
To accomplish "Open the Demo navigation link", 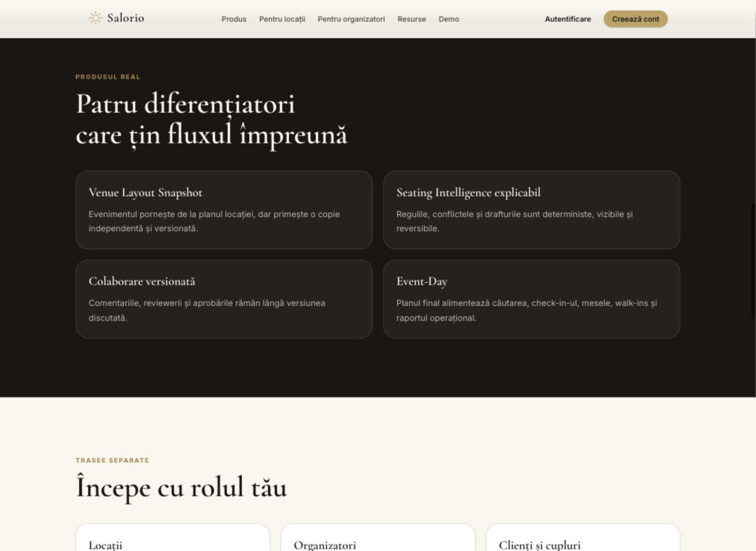I will [449, 19].
